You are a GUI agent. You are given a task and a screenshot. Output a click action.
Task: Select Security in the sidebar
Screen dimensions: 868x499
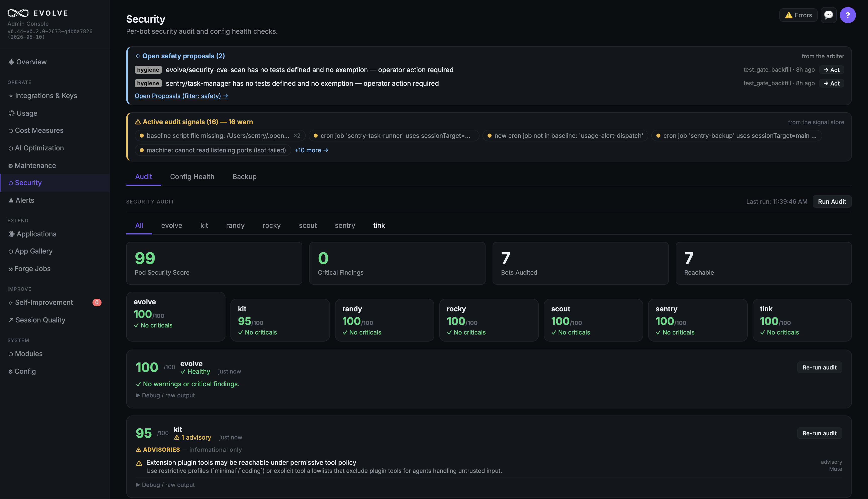tap(55, 183)
